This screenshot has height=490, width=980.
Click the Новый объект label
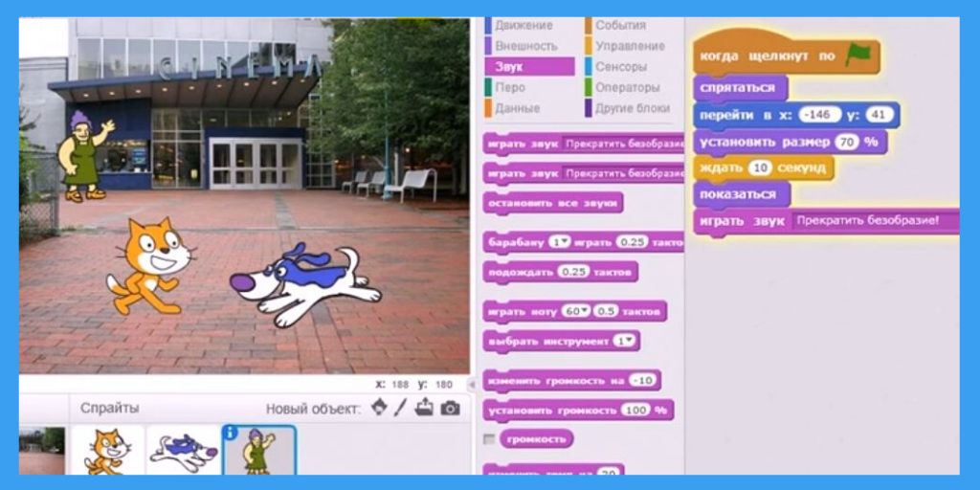coord(313,409)
